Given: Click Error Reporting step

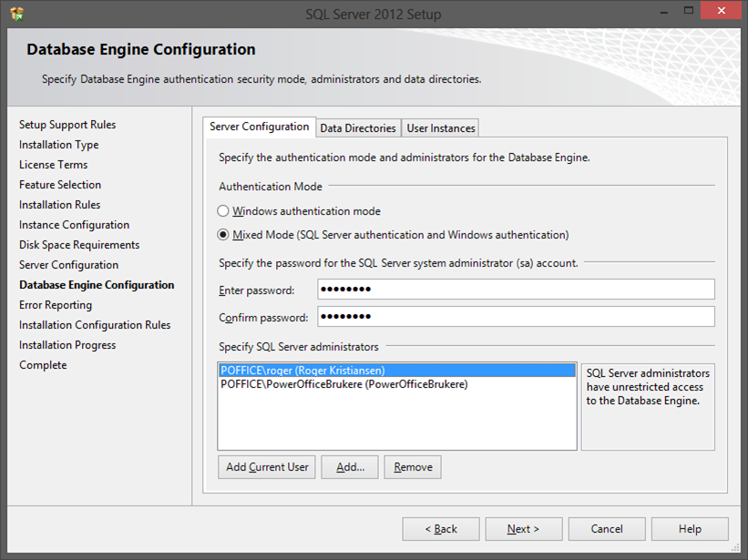Looking at the screenshot, I should (x=56, y=304).
